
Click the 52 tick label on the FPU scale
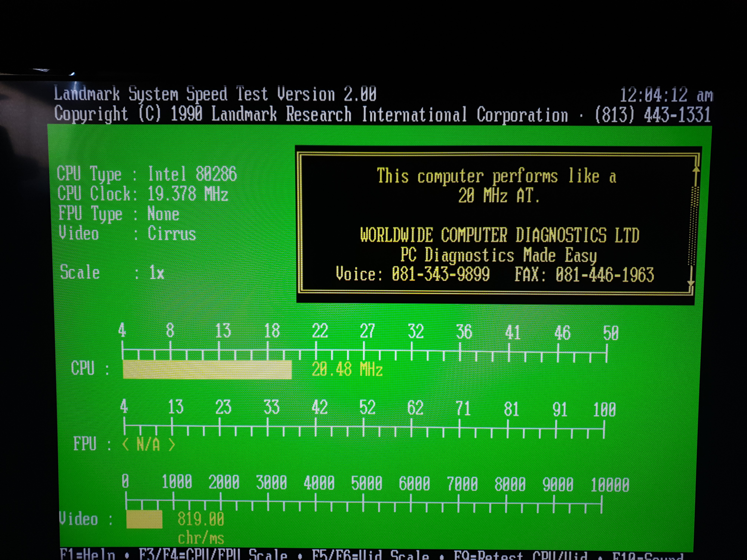coord(367,407)
